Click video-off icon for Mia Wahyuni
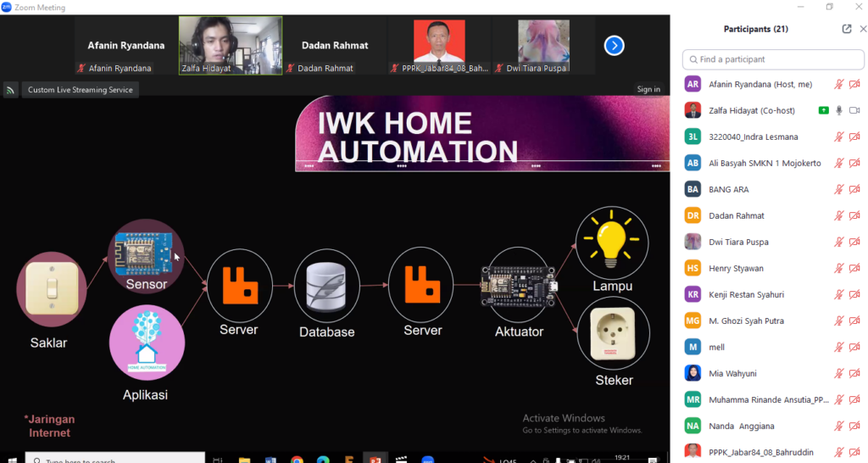This screenshot has height=463, width=868. click(854, 373)
